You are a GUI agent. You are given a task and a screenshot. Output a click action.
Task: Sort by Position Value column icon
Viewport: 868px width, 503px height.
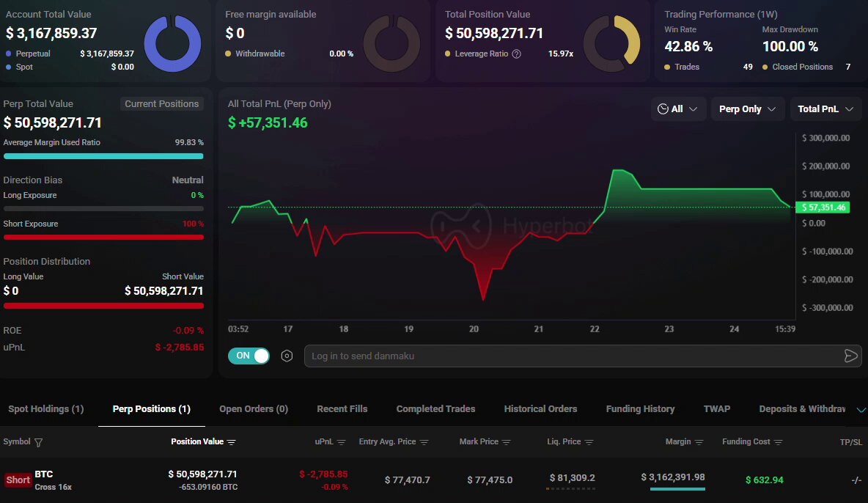(232, 442)
